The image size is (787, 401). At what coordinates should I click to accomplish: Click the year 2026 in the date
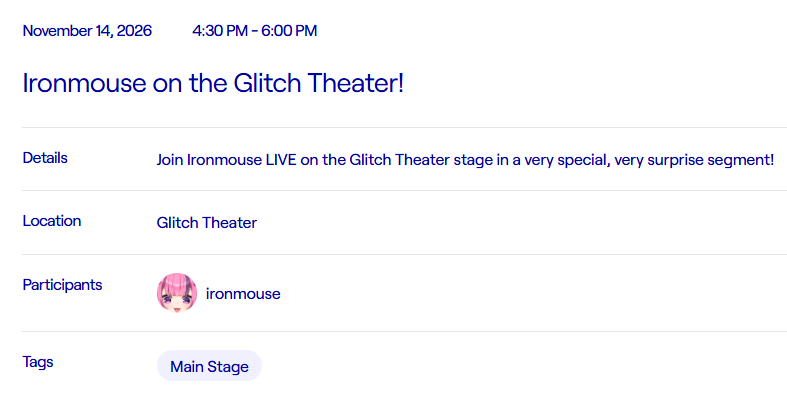[134, 31]
